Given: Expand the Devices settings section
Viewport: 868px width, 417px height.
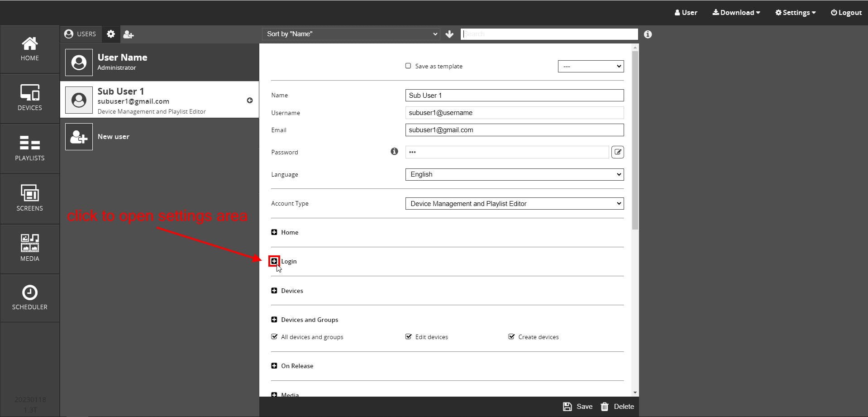Looking at the screenshot, I should pos(274,291).
